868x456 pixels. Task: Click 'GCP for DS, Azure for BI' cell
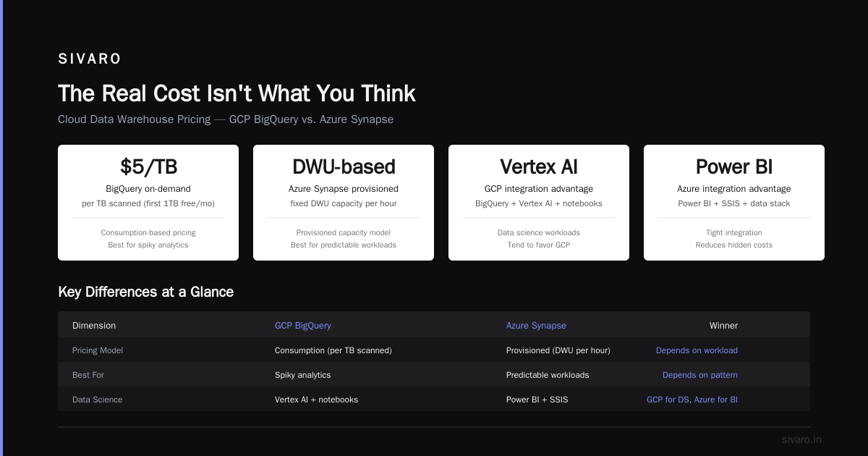tap(692, 400)
